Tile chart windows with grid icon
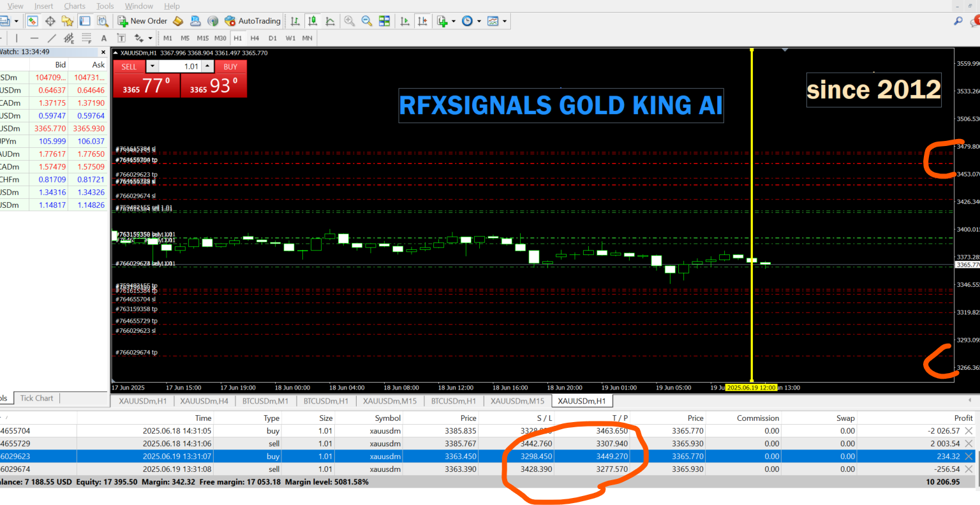 384,21
